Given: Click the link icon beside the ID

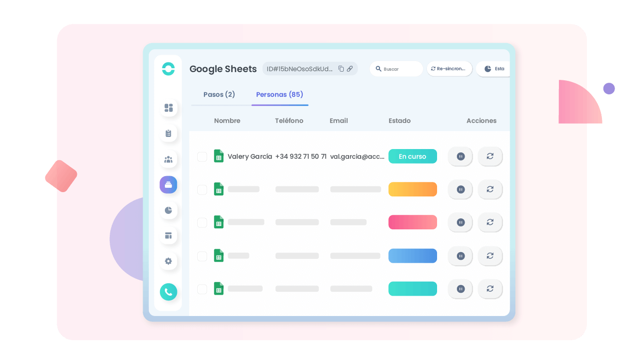Looking at the screenshot, I should pos(350,69).
